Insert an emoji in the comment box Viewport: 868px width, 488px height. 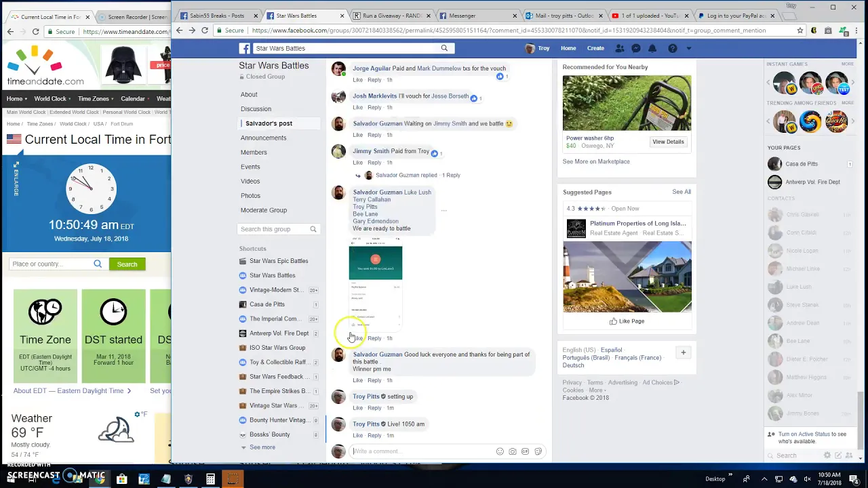pyautogui.click(x=500, y=451)
